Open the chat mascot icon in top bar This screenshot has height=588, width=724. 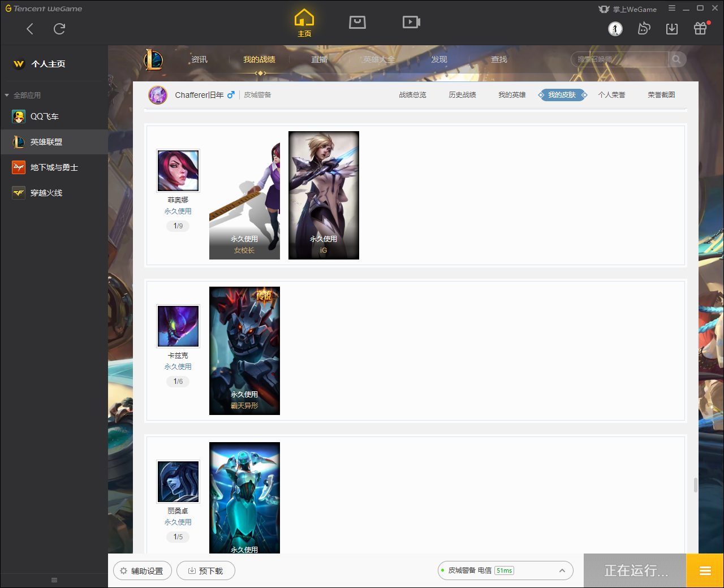[x=644, y=28]
